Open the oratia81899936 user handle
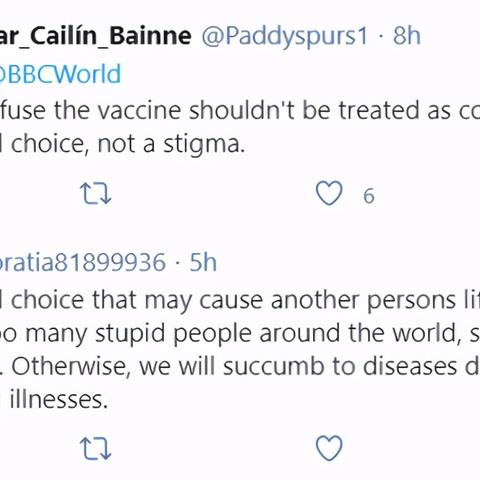This screenshot has width=480, height=480. [x=83, y=262]
